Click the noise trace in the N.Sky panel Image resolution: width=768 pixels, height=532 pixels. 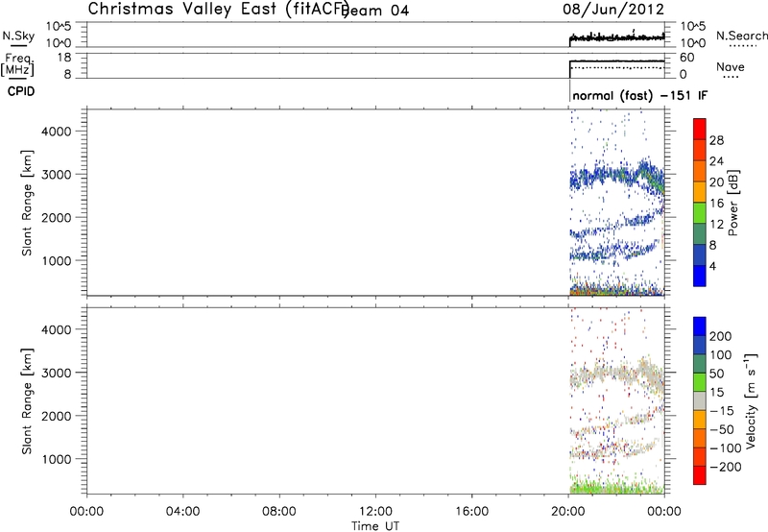[x=617, y=37]
